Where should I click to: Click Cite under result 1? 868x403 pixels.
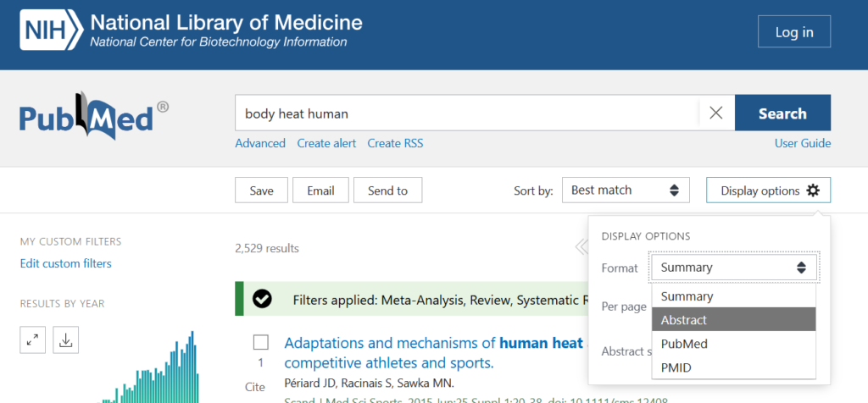click(255, 387)
